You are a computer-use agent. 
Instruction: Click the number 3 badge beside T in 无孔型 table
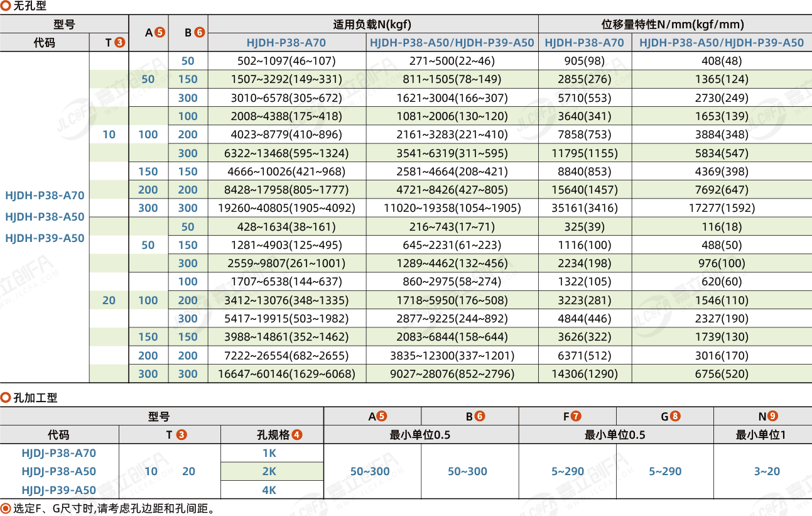tap(119, 43)
